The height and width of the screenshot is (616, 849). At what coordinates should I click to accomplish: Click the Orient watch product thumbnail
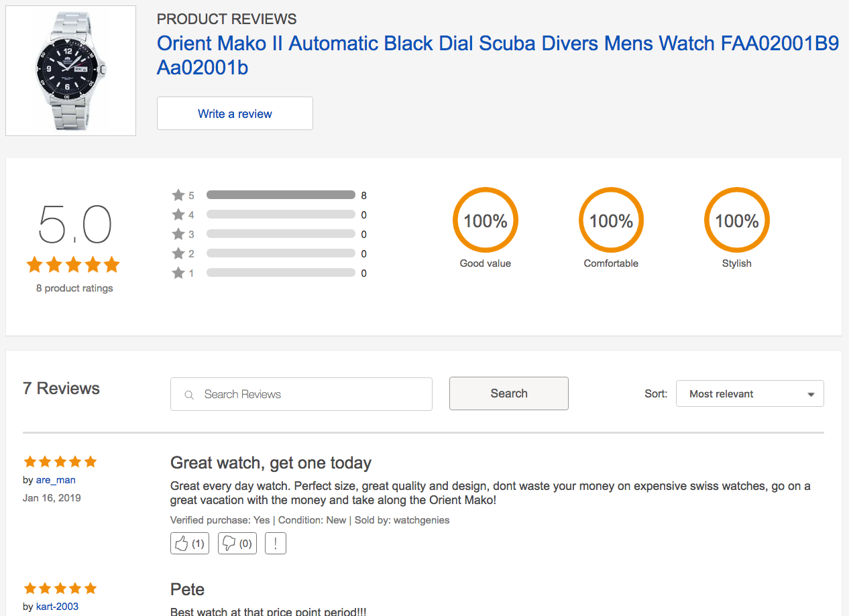[71, 70]
